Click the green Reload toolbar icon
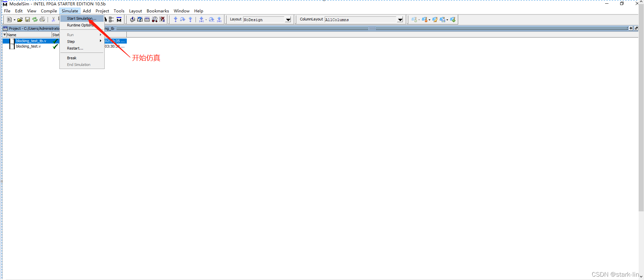Viewport: 644px width, 280px height. tap(35, 19)
